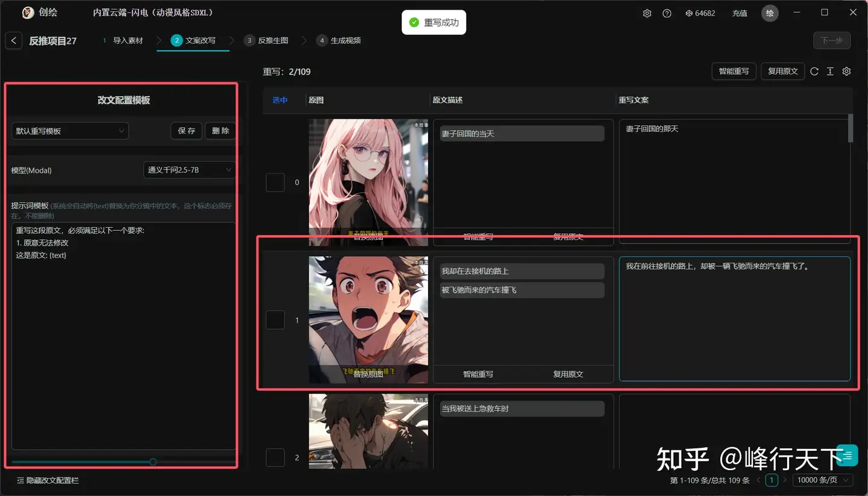This screenshot has height=496, width=868.
Task: Open rewrite list settings gear icon
Action: [846, 71]
